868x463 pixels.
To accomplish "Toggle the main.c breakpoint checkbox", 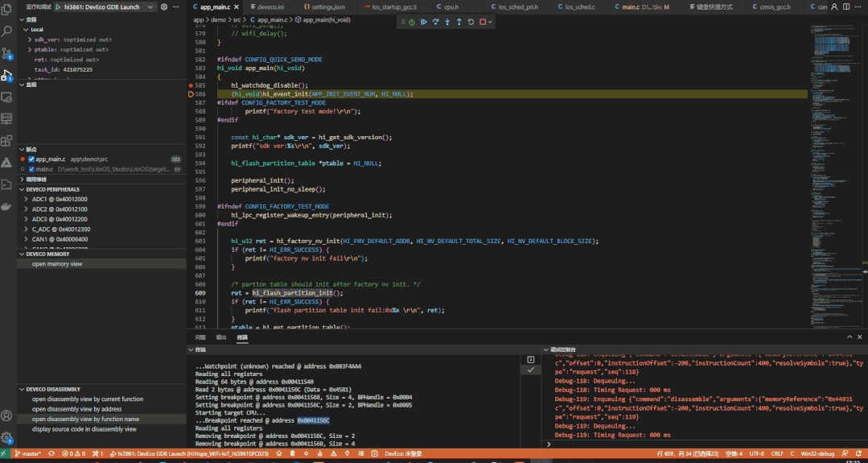I will pos(31,169).
